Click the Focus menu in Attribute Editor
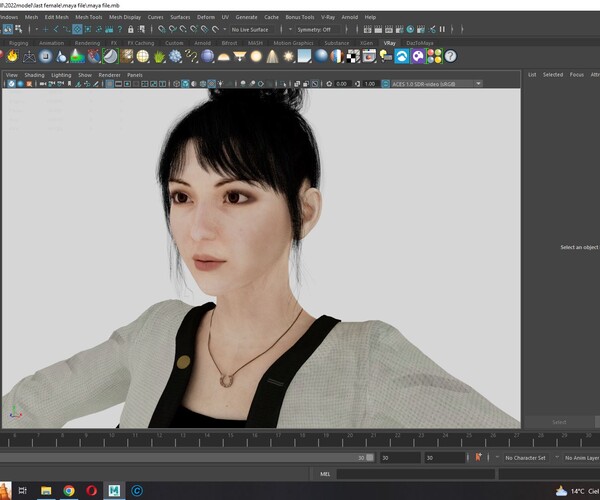The image size is (600, 500). 577,75
